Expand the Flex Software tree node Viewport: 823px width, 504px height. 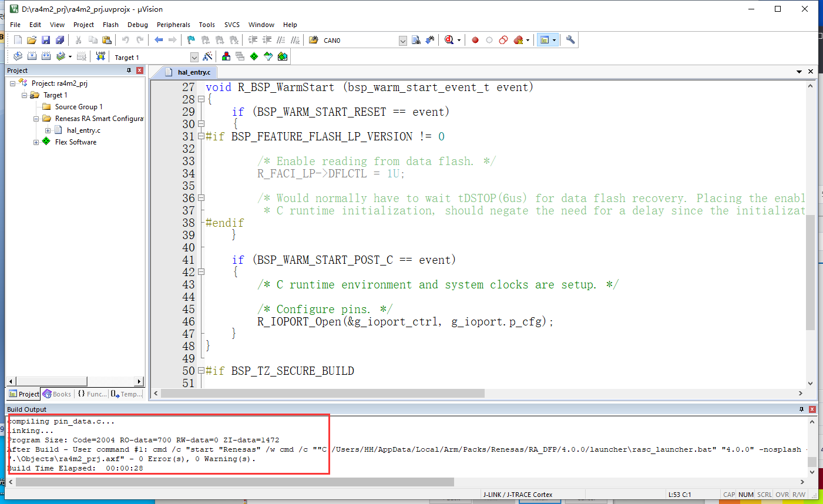click(x=36, y=142)
